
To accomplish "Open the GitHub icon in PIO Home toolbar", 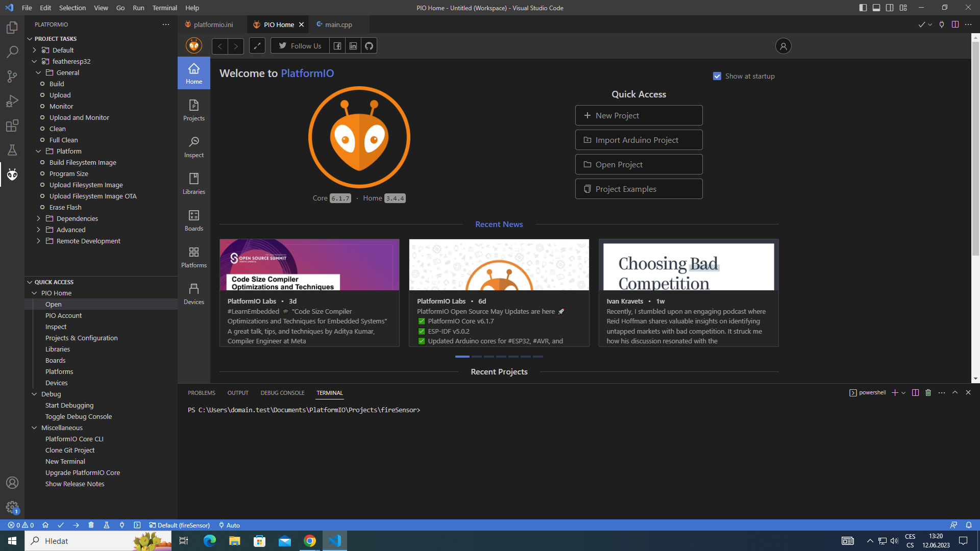I will (369, 46).
